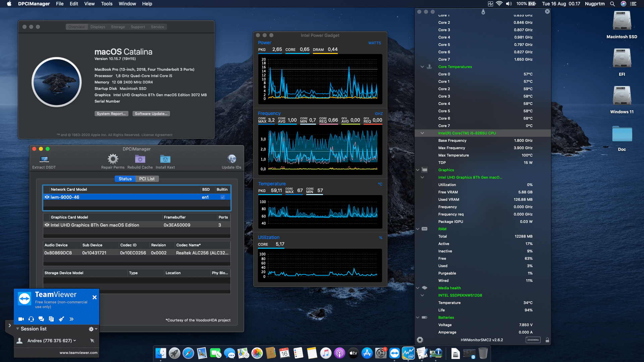The height and width of the screenshot is (362, 644).
Task: Click framebuffer value 0x3EA50009
Action: click(x=177, y=225)
